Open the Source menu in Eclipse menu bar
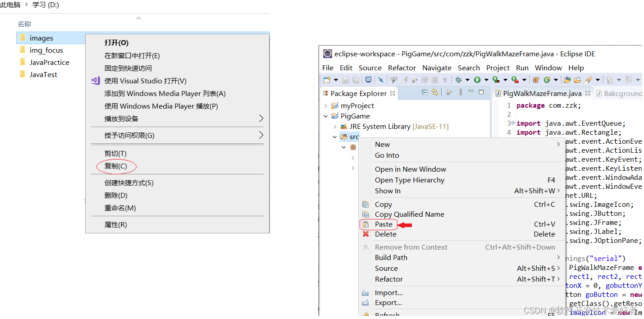Viewport: 644px width, 319px height. click(x=370, y=68)
